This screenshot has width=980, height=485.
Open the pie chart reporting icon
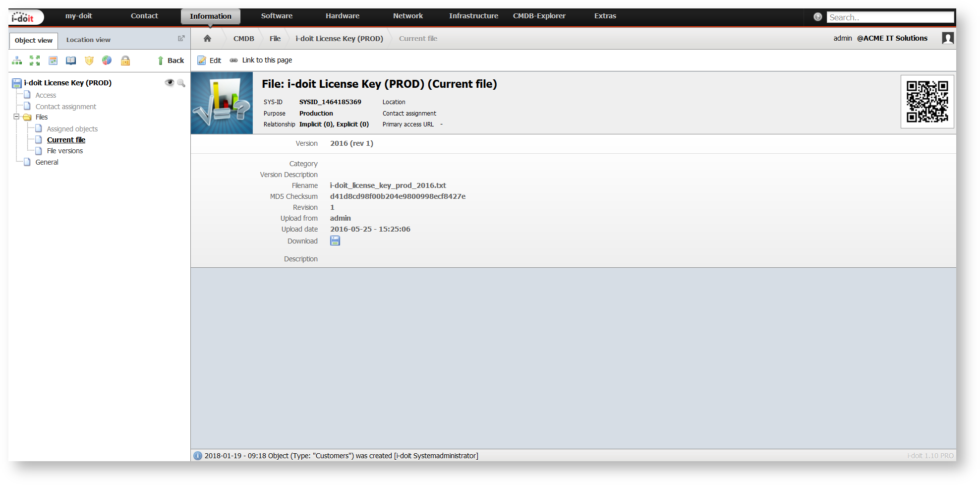(107, 61)
